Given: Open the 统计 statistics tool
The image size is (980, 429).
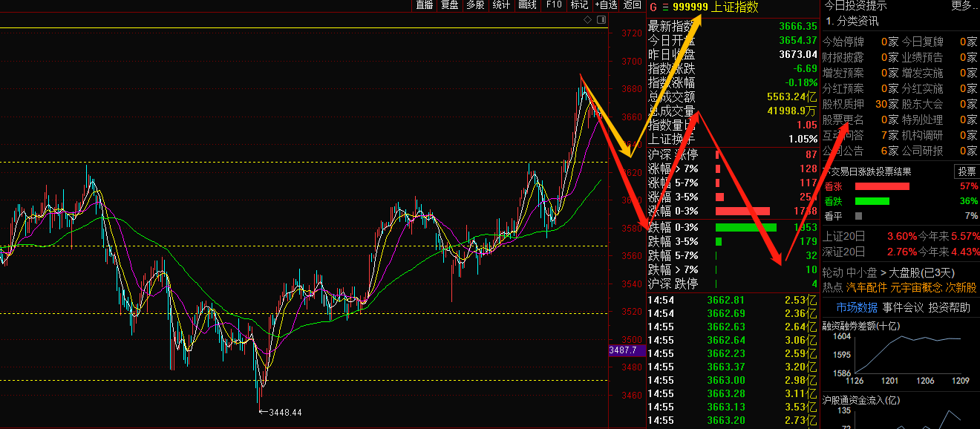Looking at the screenshot, I should coord(501,5).
